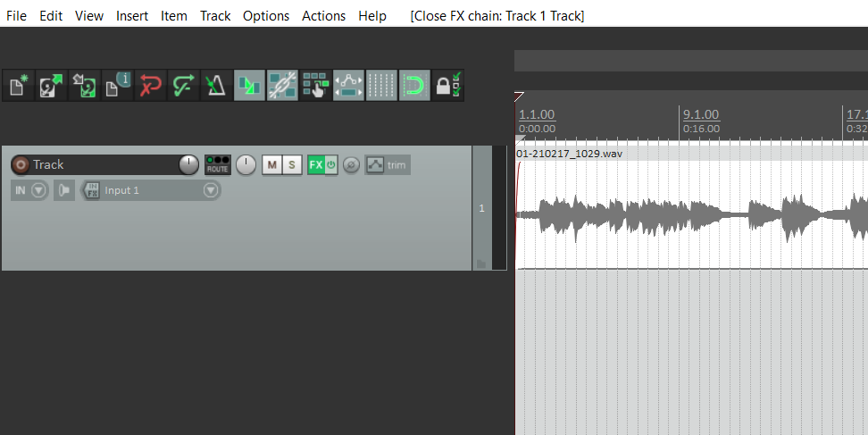Toggle locking padlock toolbar button

click(x=447, y=86)
